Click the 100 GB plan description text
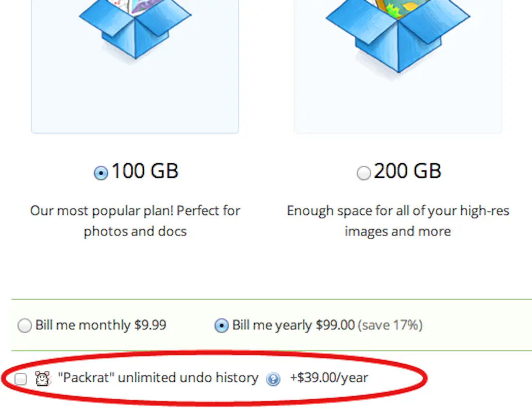The image size is (532, 409). click(x=135, y=220)
